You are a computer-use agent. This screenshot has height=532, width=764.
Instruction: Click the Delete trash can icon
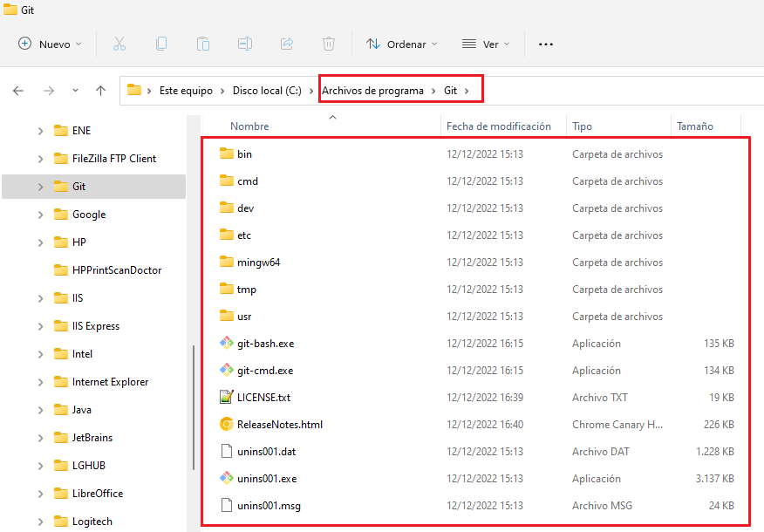tap(329, 44)
